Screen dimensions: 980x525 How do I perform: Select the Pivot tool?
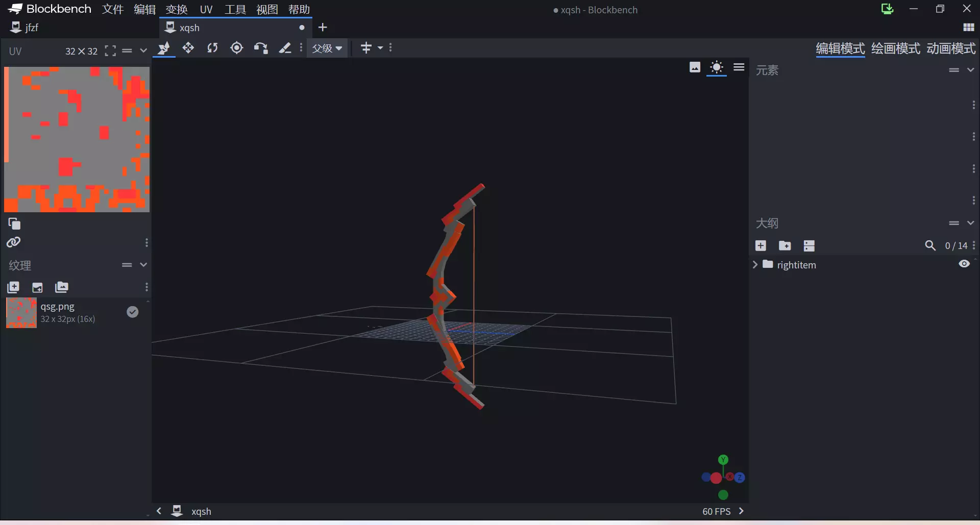tap(236, 48)
